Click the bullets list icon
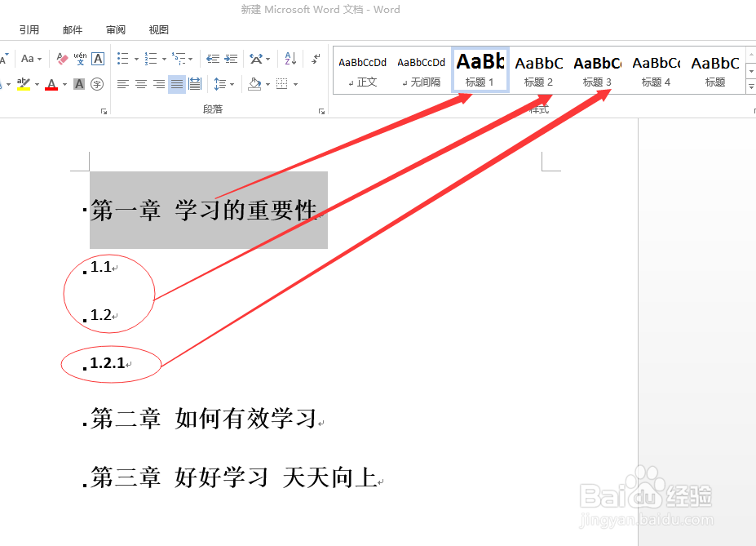 tap(122, 58)
